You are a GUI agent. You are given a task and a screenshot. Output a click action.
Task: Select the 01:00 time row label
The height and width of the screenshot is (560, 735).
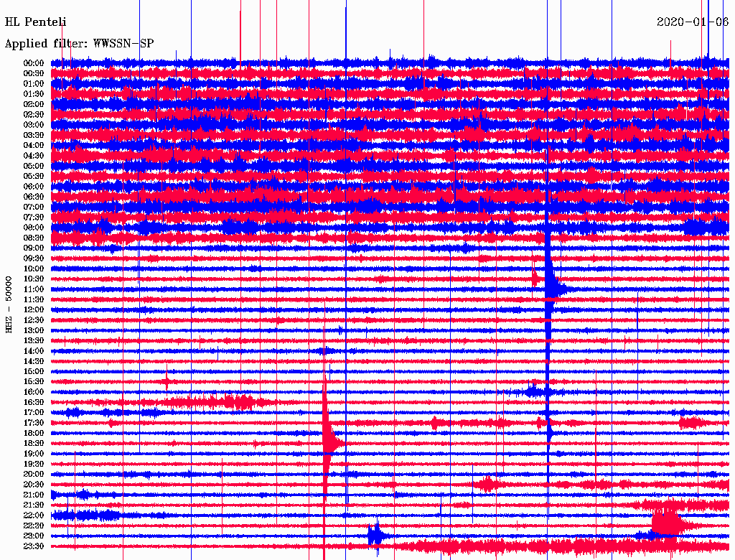point(34,84)
